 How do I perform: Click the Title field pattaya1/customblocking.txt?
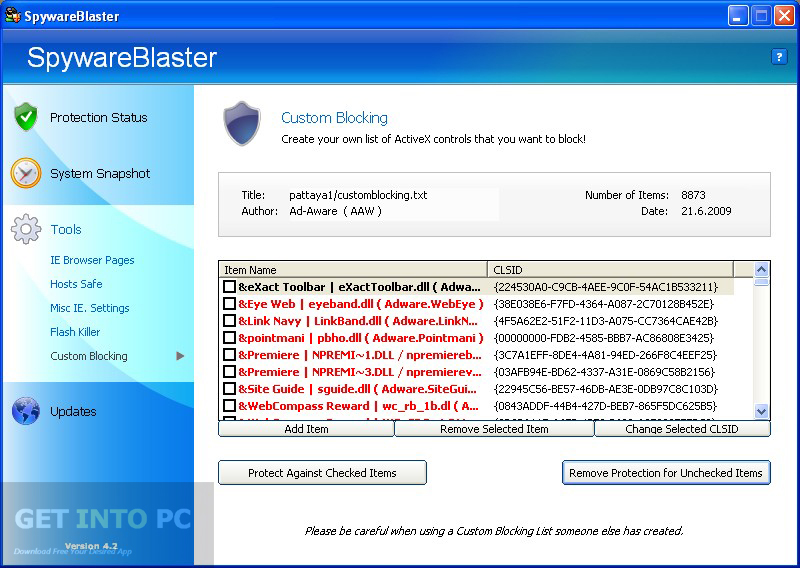click(x=358, y=195)
